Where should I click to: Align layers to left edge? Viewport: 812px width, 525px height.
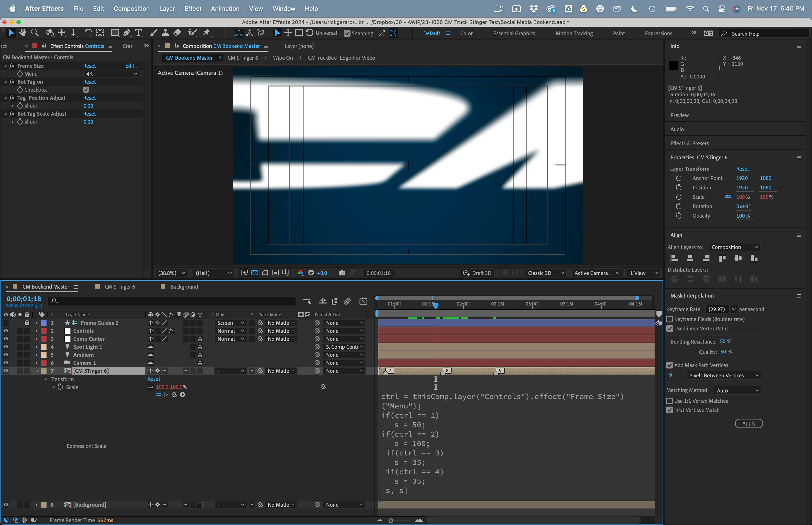(x=674, y=259)
